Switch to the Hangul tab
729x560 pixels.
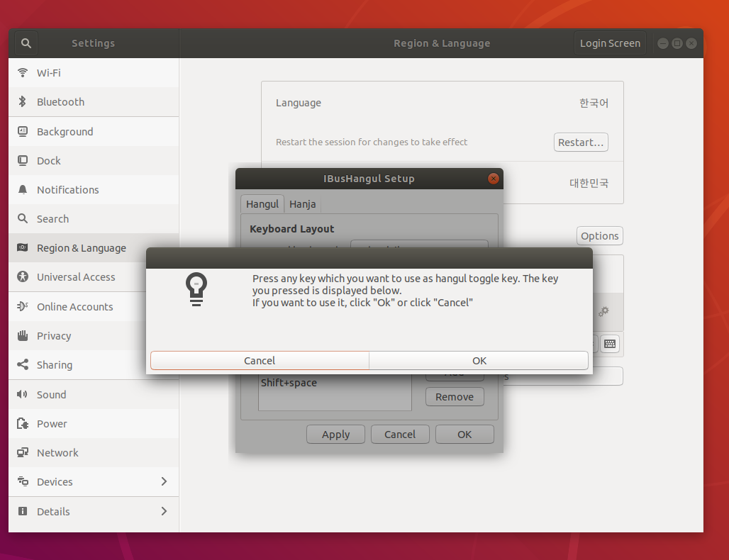pos(262,204)
